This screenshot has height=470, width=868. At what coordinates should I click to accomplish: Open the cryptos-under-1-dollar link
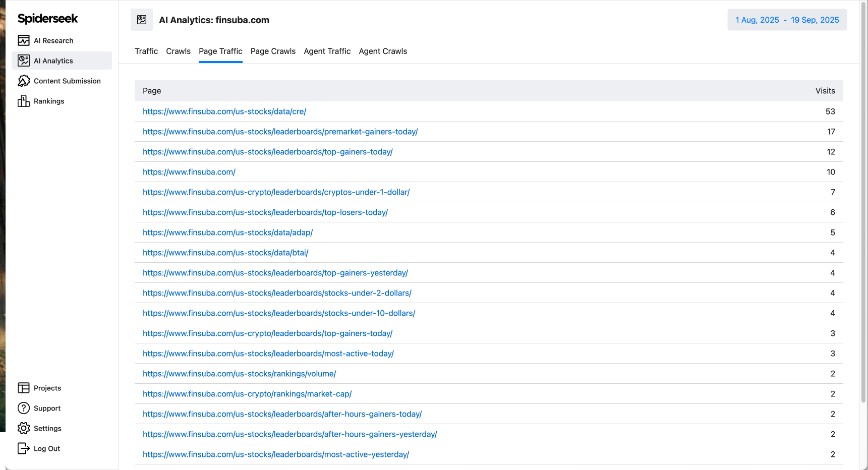(x=276, y=192)
